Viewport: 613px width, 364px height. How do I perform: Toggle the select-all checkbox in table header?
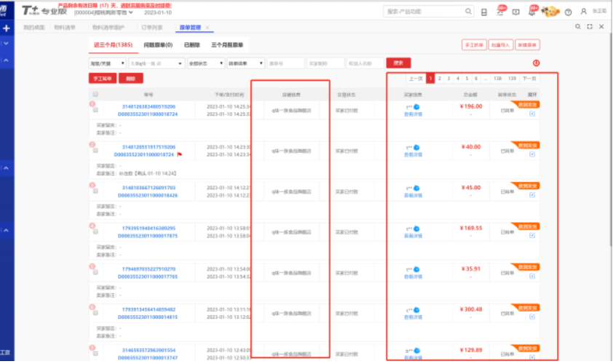[x=95, y=95]
